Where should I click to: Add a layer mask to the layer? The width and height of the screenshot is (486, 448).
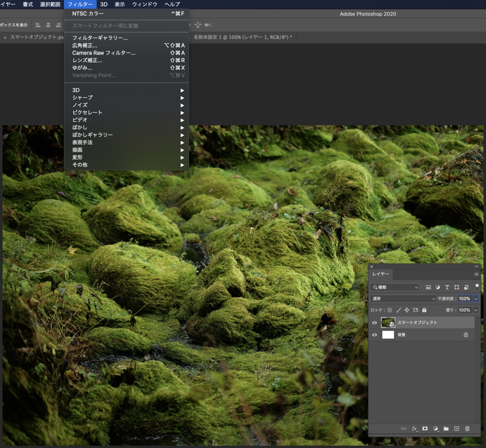[425, 428]
